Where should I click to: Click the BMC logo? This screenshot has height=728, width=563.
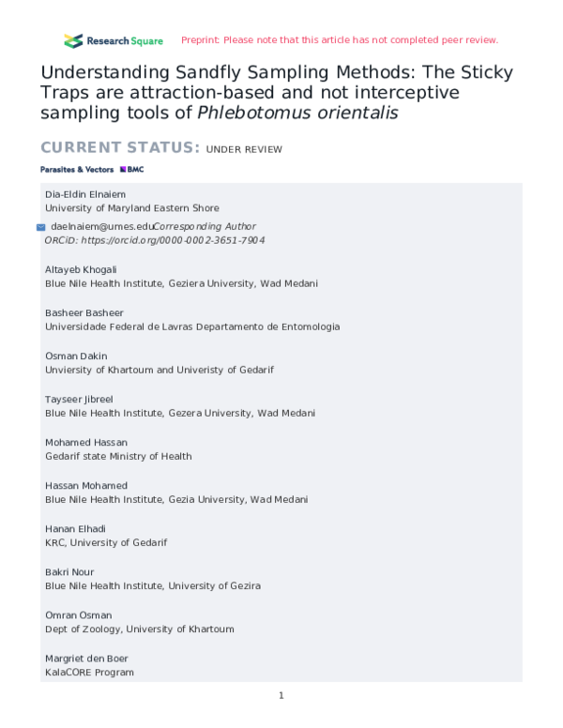[x=131, y=170]
